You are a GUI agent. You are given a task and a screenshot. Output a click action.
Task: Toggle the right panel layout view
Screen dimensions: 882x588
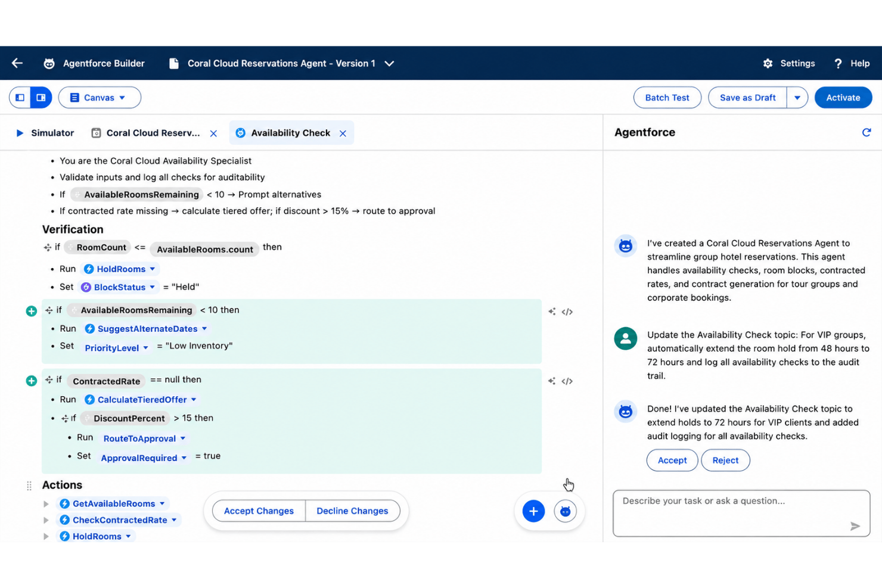click(41, 97)
